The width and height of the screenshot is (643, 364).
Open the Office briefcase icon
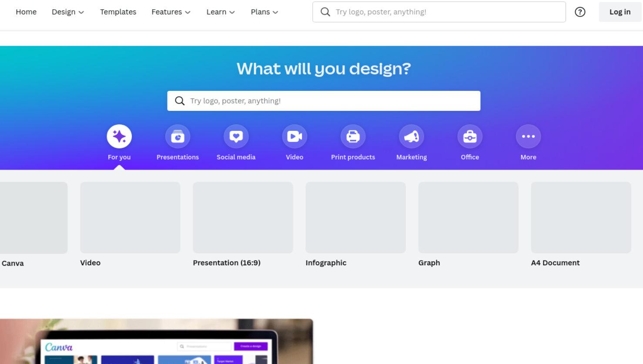click(x=470, y=137)
